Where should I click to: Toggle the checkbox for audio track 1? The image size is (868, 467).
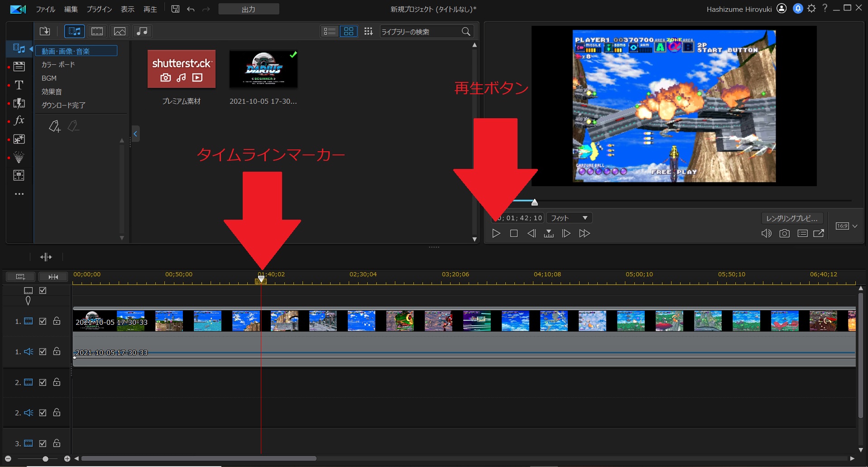pyautogui.click(x=43, y=351)
